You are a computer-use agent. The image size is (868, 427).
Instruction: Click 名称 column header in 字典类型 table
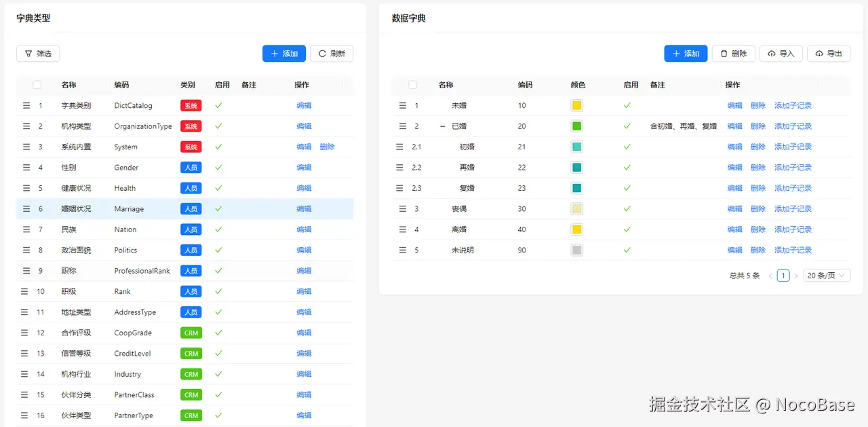tap(68, 85)
